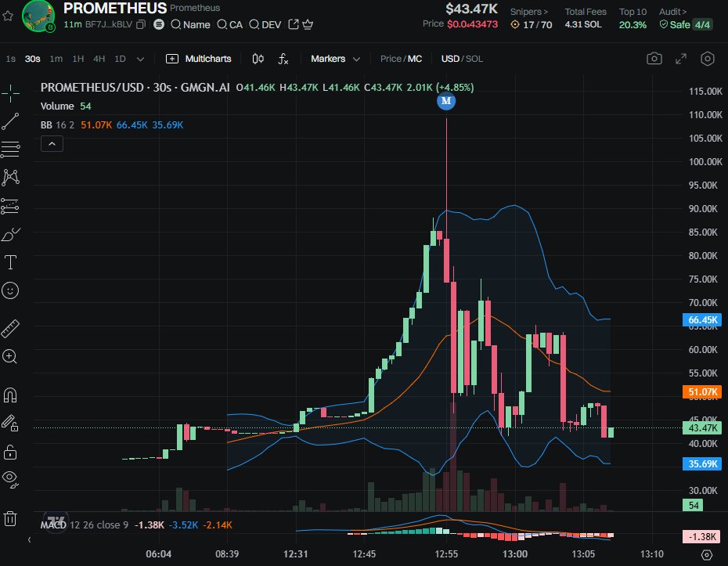Screen dimensions: 728x566
Task: Click the 66.45K upper band price label
Action: coord(702,320)
